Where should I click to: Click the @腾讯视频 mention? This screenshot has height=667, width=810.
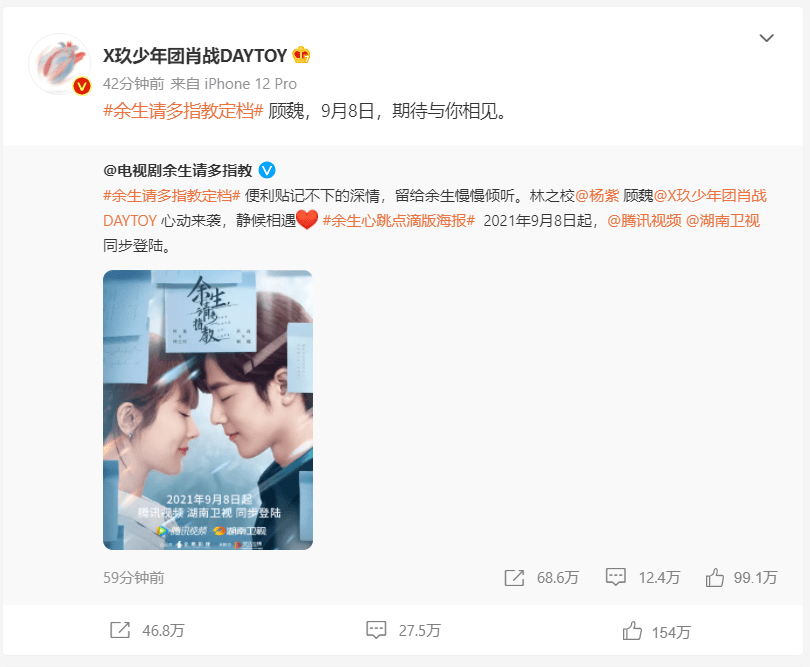(x=644, y=221)
